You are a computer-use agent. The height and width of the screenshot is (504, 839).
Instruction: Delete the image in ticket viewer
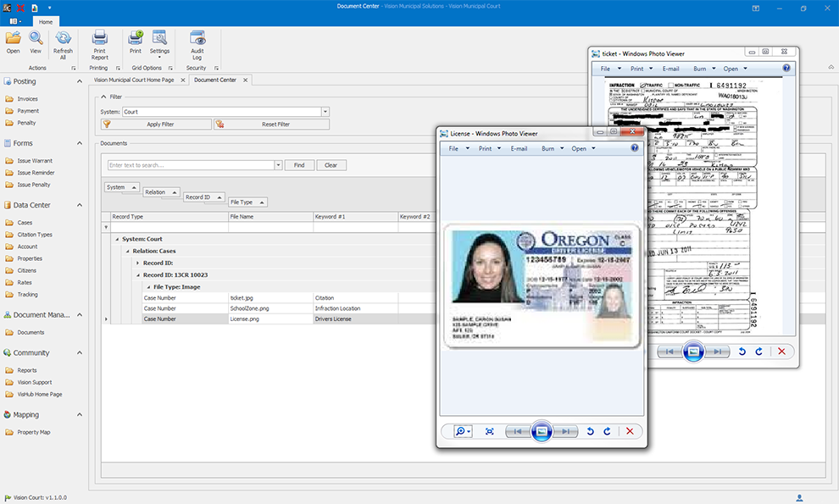(781, 352)
